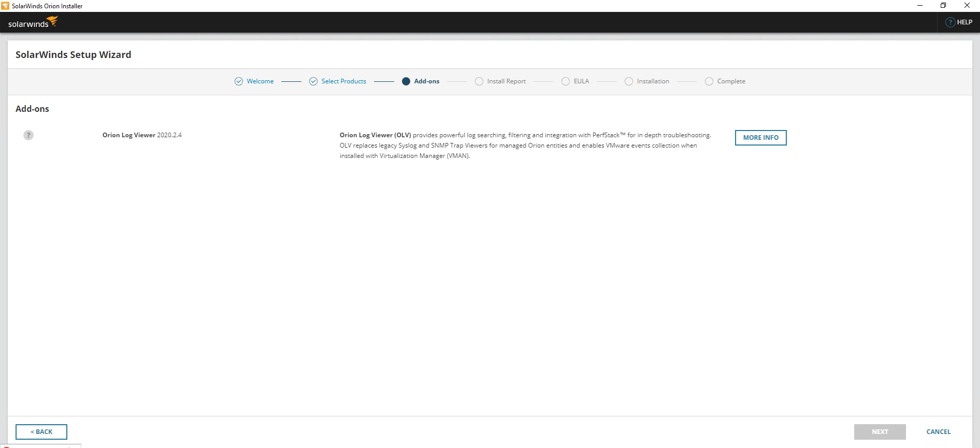Click the Select Products step checkmark icon
The height and width of the screenshot is (448, 980).
(313, 81)
